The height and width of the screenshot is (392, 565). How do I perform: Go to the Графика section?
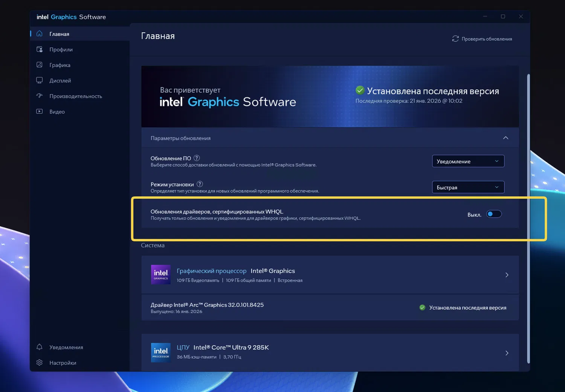80,65
